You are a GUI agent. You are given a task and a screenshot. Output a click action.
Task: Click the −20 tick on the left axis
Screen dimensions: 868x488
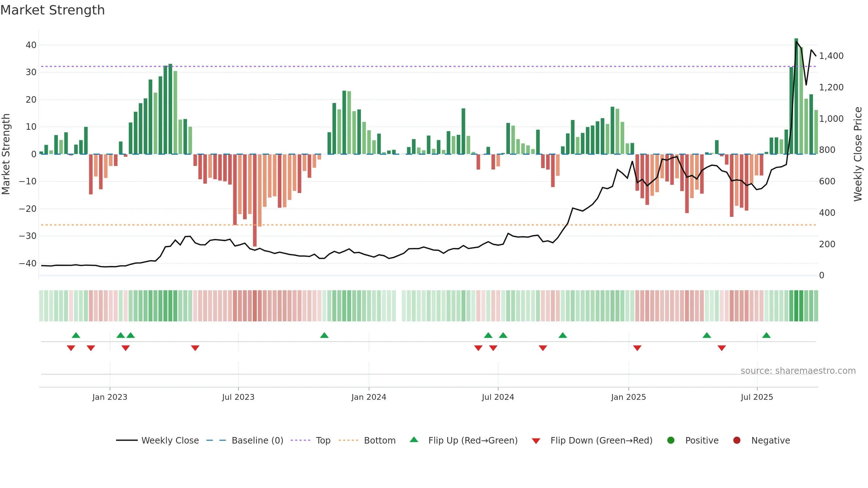tap(28, 209)
